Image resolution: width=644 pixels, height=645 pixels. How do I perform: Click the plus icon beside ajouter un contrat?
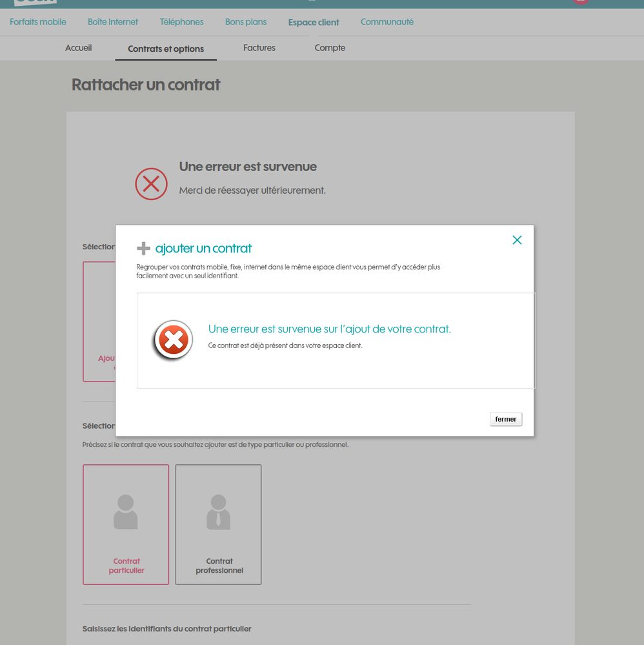point(143,249)
